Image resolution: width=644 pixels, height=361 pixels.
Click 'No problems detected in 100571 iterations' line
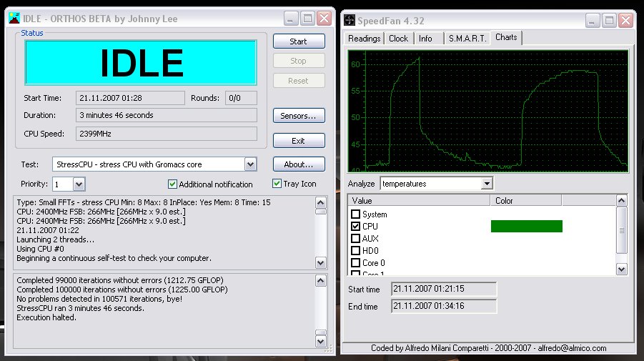pos(99,299)
